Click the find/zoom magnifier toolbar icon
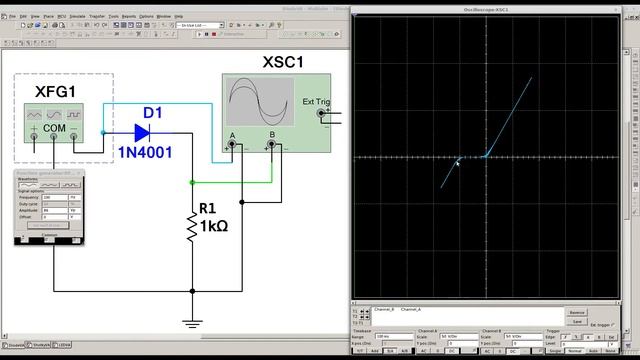This screenshot has width=640, height=360. pos(271,25)
